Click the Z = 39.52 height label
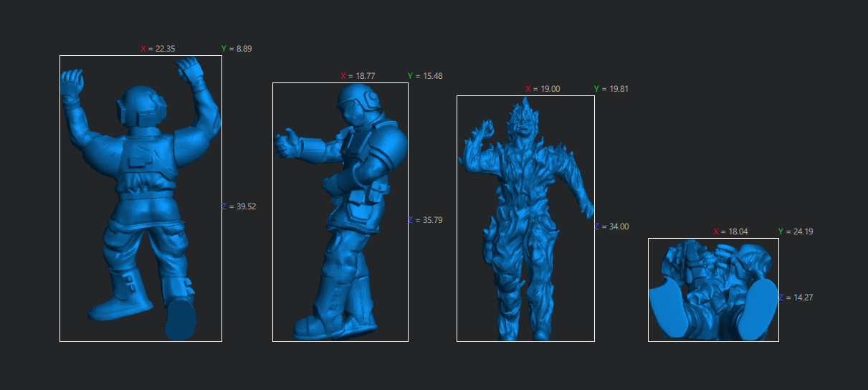 (x=239, y=206)
